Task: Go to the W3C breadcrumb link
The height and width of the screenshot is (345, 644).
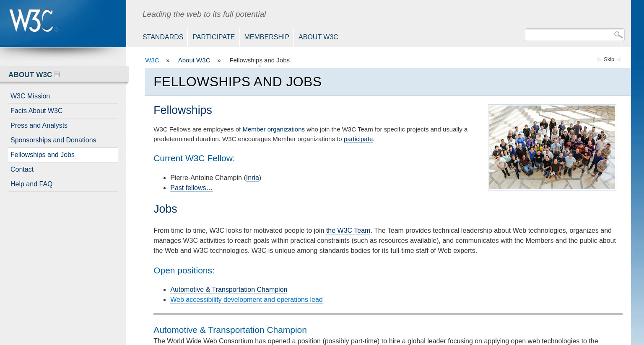Action: (x=152, y=60)
